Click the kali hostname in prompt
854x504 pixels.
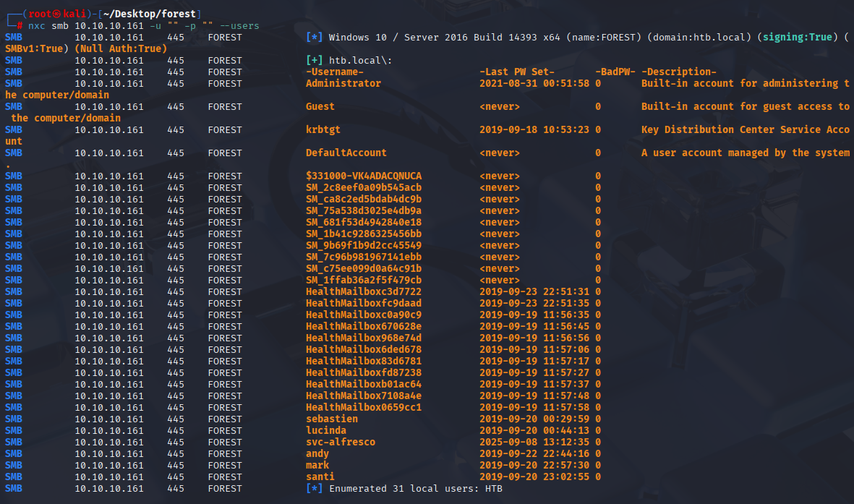(74, 14)
